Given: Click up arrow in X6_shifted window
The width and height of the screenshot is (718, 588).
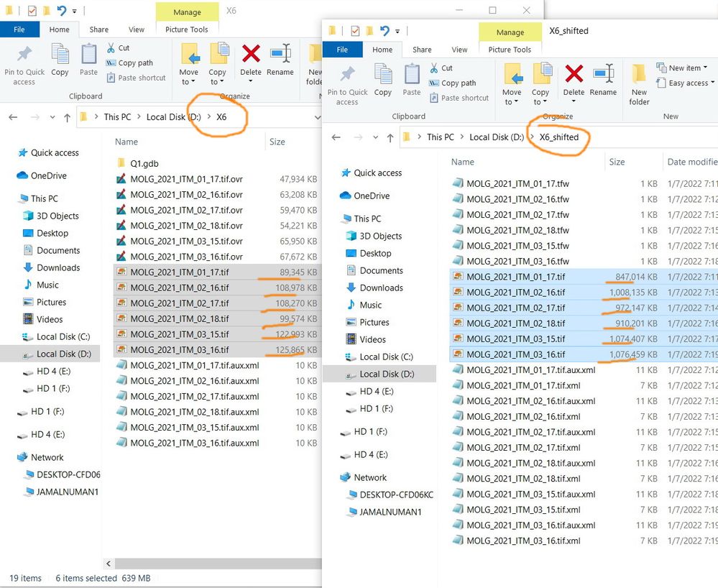Looking at the screenshot, I should click(x=390, y=137).
